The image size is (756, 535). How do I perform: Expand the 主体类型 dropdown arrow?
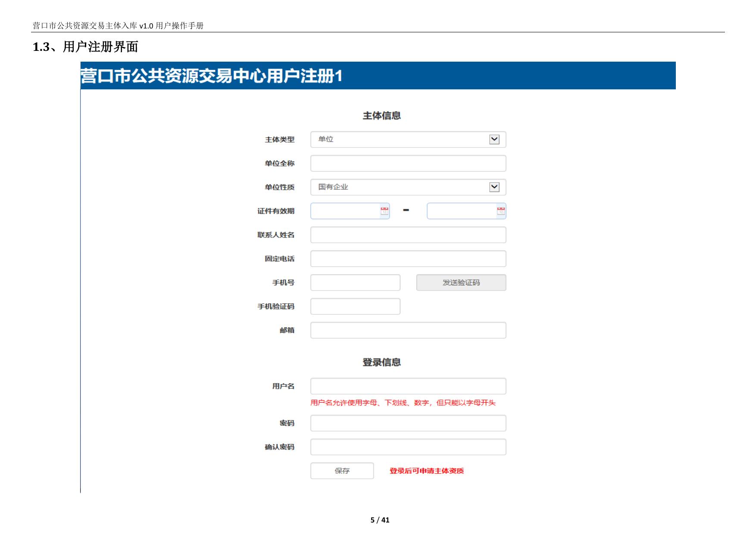coord(494,140)
